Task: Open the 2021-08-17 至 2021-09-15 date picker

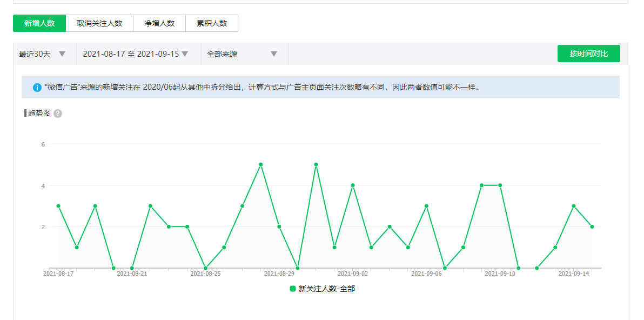Action: [x=135, y=54]
